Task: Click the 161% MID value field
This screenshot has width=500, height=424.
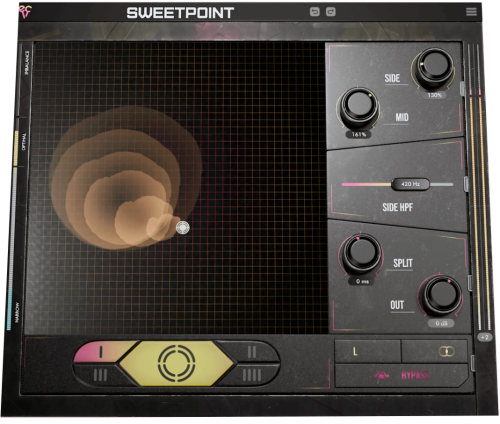Action: point(359,134)
